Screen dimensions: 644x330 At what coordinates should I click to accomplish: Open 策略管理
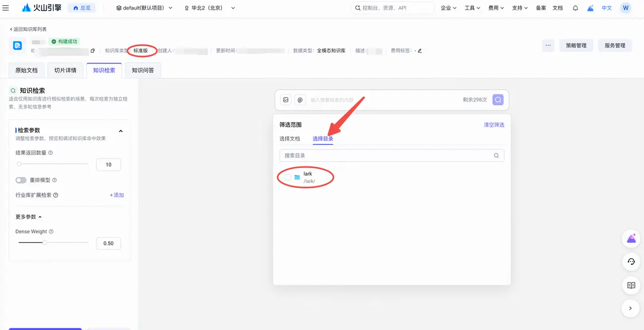[576, 45]
